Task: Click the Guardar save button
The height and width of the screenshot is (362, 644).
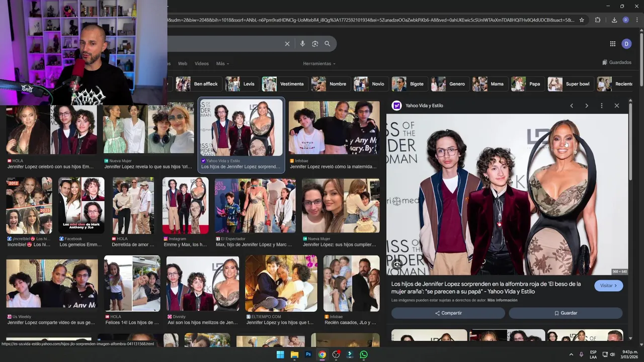Action: coord(566,313)
